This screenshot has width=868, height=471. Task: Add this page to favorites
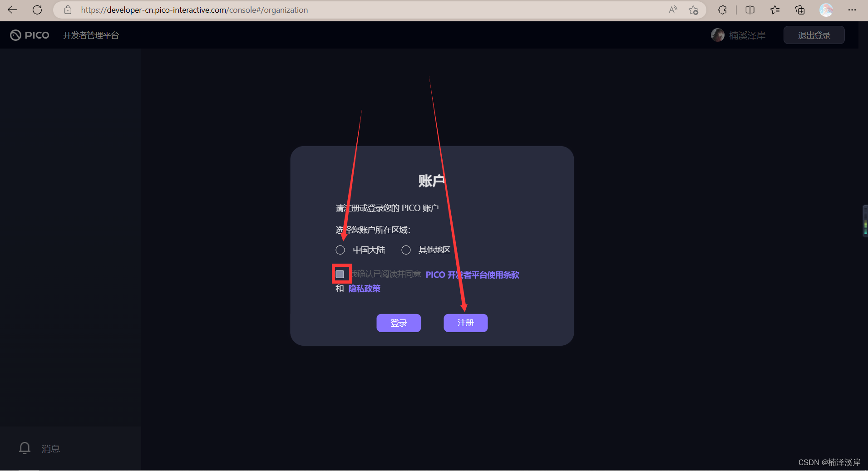click(x=693, y=10)
